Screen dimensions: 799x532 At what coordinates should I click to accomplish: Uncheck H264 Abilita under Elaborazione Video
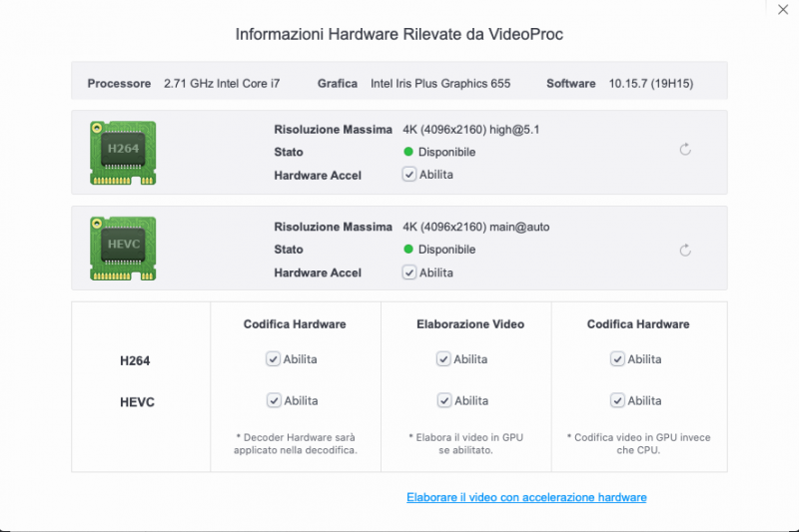(x=443, y=359)
